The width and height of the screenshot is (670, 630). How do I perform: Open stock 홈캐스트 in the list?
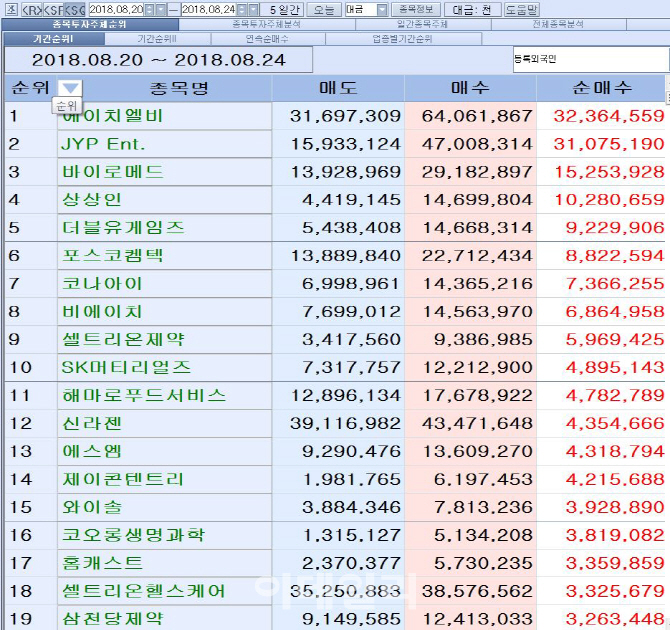tap(164, 563)
